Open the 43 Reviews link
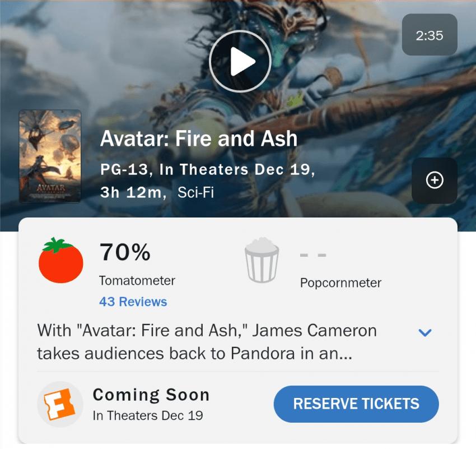476x449 pixels. 133,302
